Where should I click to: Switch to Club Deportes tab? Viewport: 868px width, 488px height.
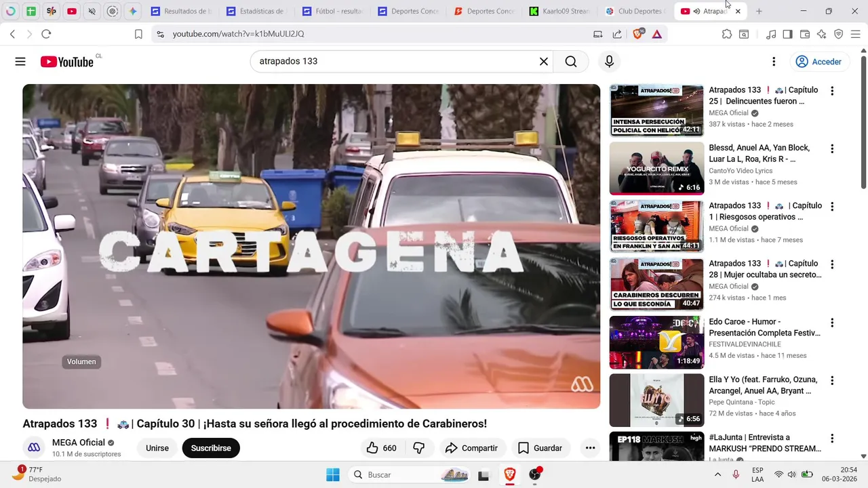tap(635, 12)
